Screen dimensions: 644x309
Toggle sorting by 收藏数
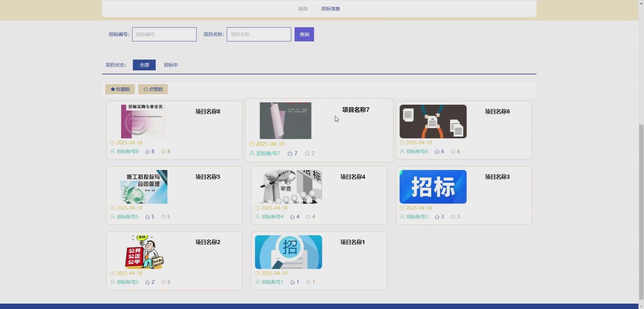(120, 89)
